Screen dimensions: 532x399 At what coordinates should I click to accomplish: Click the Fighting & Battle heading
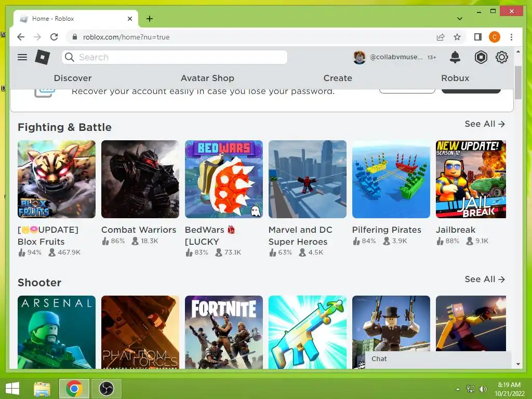64,127
